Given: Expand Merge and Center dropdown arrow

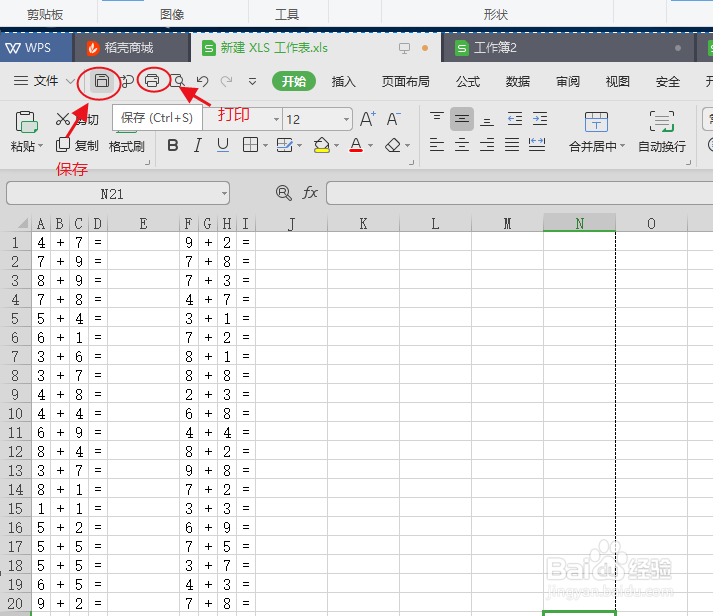Looking at the screenshot, I should pos(623,146).
